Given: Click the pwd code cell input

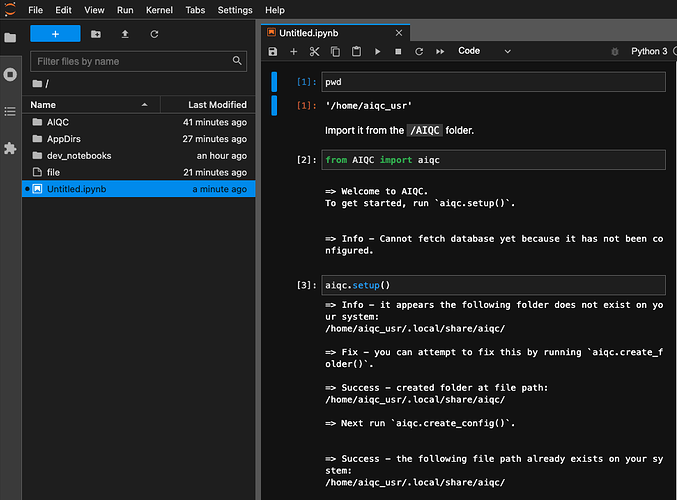Looking at the screenshot, I should click(494, 82).
